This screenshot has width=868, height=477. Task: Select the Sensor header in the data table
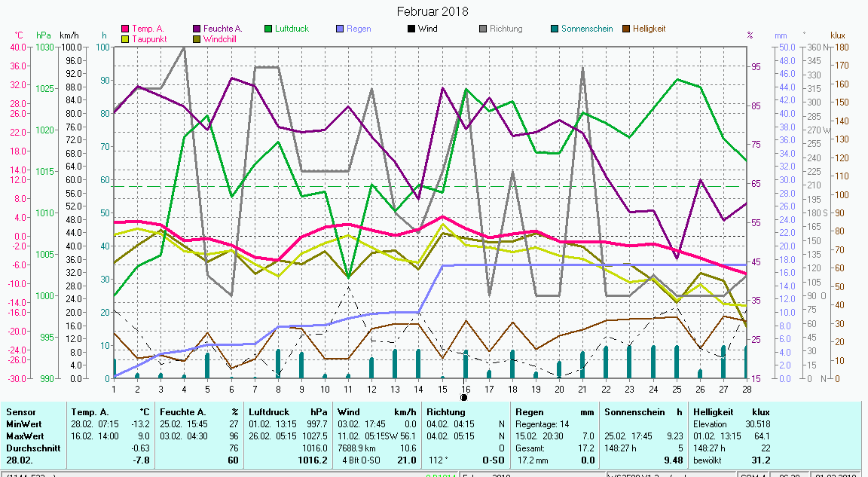point(20,412)
